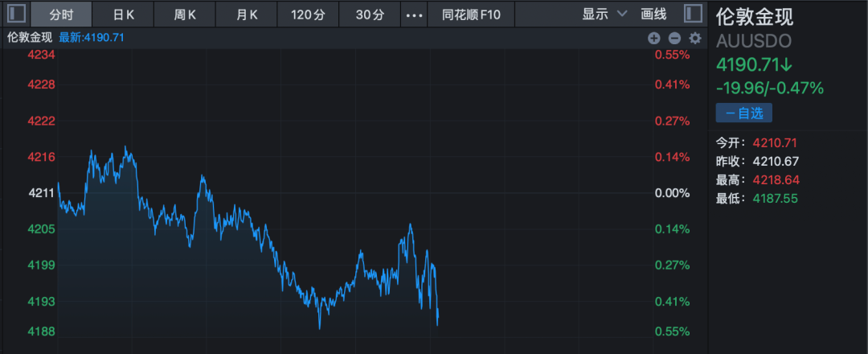Toggle 自选 watchlist button
This screenshot has height=354, width=868.
[x=743, y=113]
